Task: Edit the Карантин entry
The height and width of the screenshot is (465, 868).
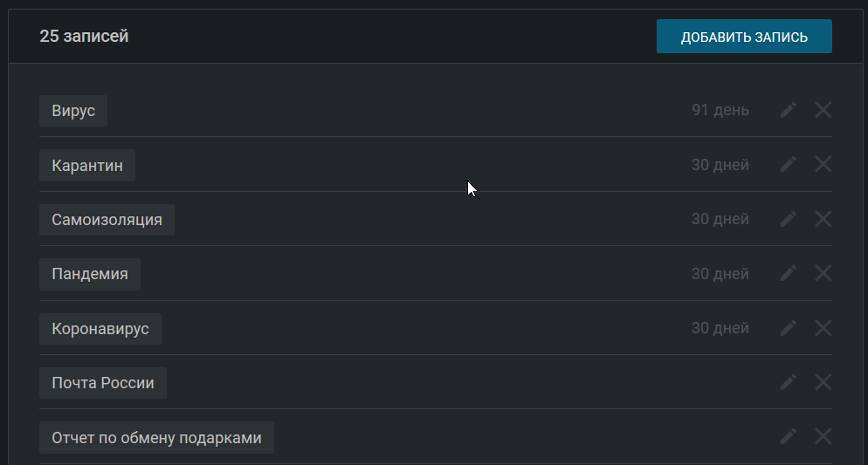Action: (789, 164)
